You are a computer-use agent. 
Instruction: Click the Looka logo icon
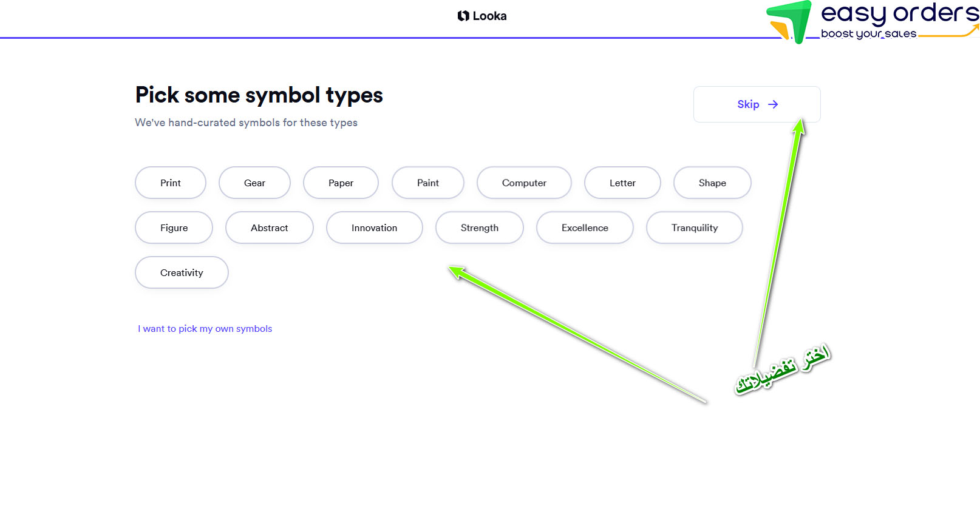click(463, 16)
